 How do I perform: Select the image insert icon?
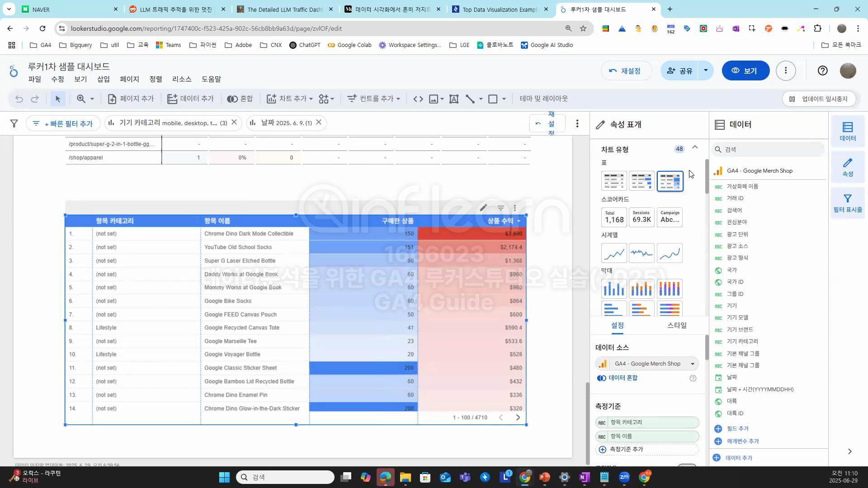(x=434, y=99)
